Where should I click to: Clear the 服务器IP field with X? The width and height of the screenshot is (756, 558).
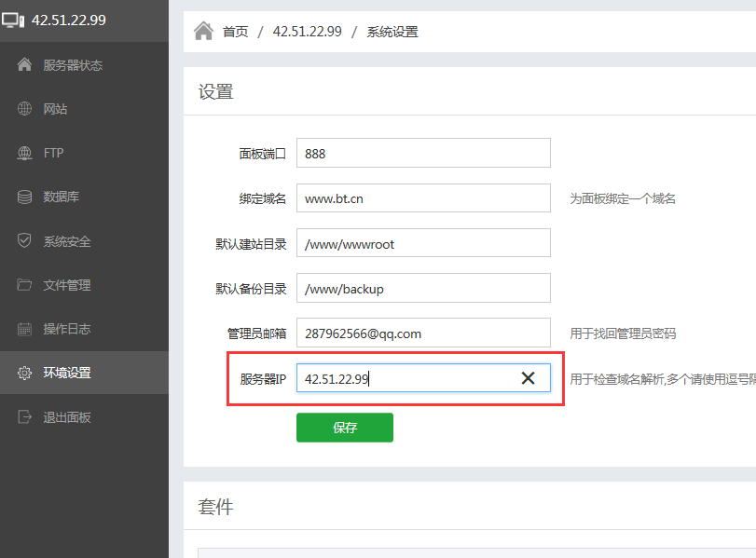point(528,377)
